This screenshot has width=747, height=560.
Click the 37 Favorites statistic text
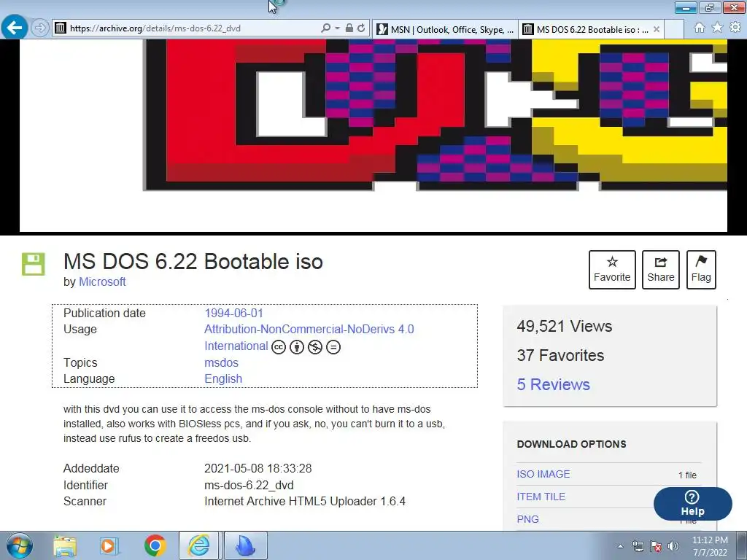(x=560, y=356)
